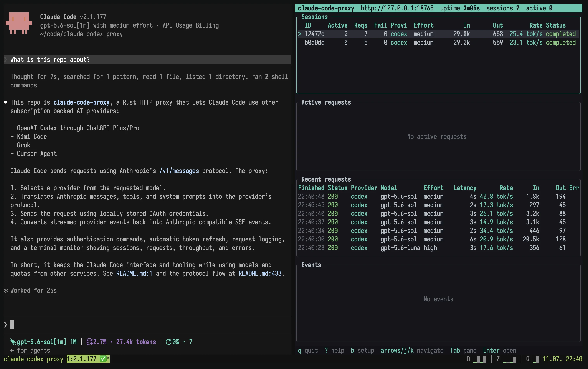The image size is (588, 369).
Task: Click the clock icon beside 0%
Action: point(168,342)
